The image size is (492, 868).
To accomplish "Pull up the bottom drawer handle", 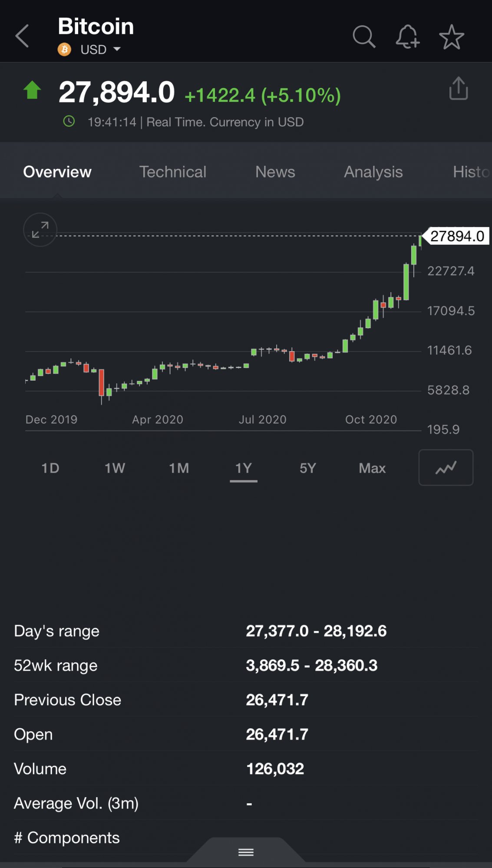I will (246, 852).
